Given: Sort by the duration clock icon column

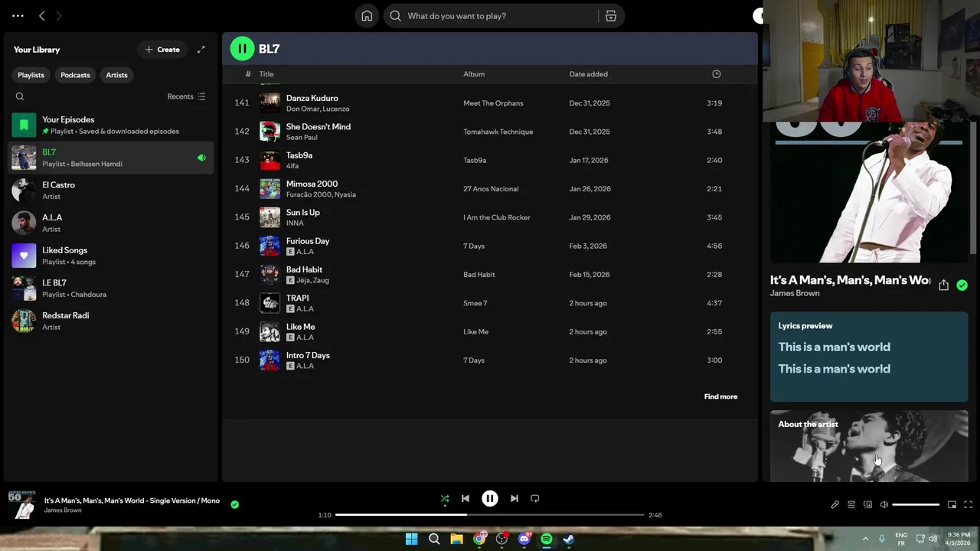Looking at the screenshot, I should coord(717,74).
